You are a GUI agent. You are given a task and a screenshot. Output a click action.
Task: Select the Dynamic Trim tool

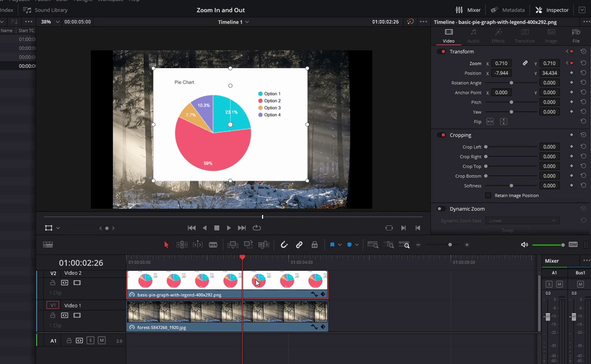pyautogui.click(x=197, y=245)
